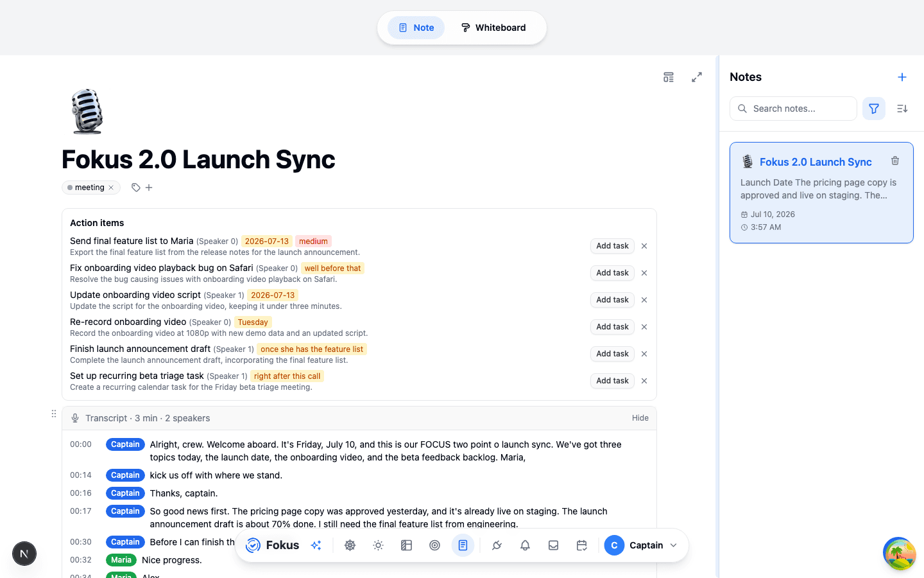The width and height of the screenshot is (924, 578).
Task: Open the inbox tray icon in dock
Action: [x=553, y=545]
